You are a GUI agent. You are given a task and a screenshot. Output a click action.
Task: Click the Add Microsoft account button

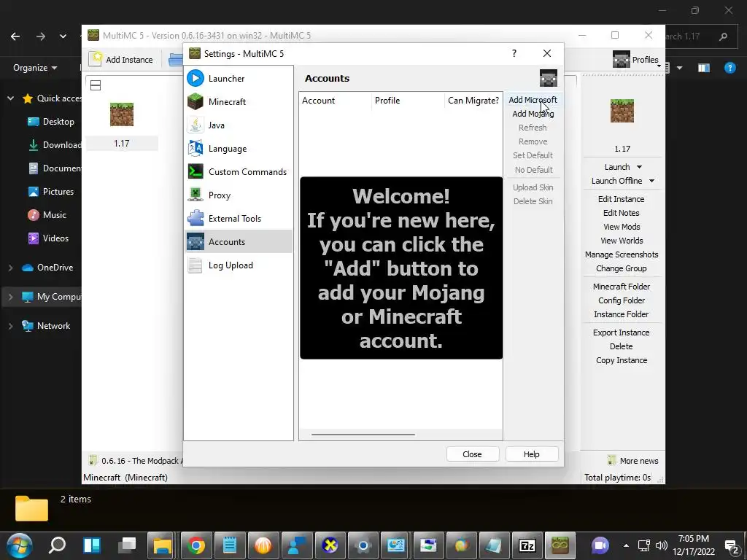(x=533, y=100)
